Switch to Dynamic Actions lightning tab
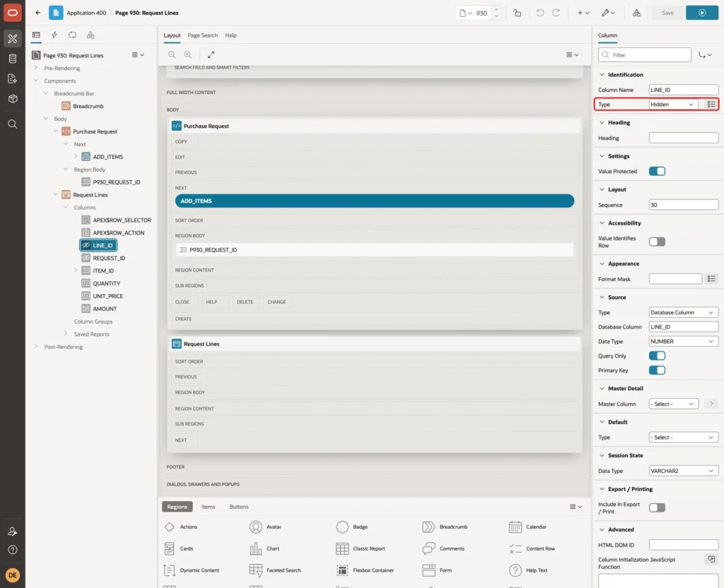This screenshot has width=724, height=588. [x=54, y=35]
